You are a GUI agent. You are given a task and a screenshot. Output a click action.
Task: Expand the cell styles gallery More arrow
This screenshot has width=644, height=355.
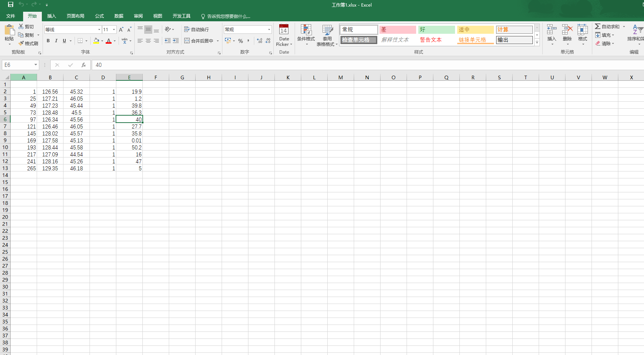tap(537, 43)
